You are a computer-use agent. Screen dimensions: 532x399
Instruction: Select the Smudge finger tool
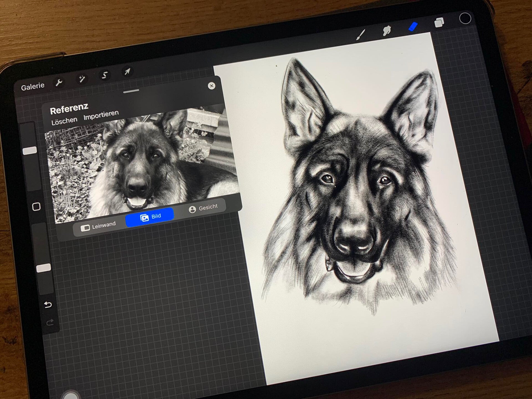pos(387,30)
